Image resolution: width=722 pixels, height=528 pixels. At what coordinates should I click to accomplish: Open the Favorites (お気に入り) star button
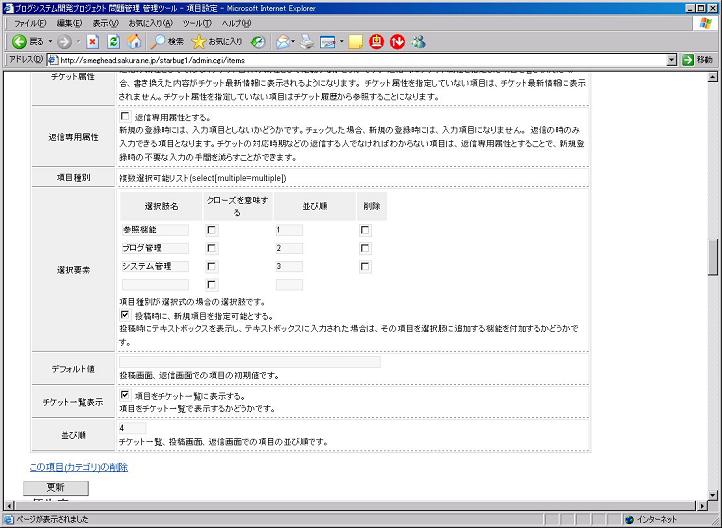(217, 42)
